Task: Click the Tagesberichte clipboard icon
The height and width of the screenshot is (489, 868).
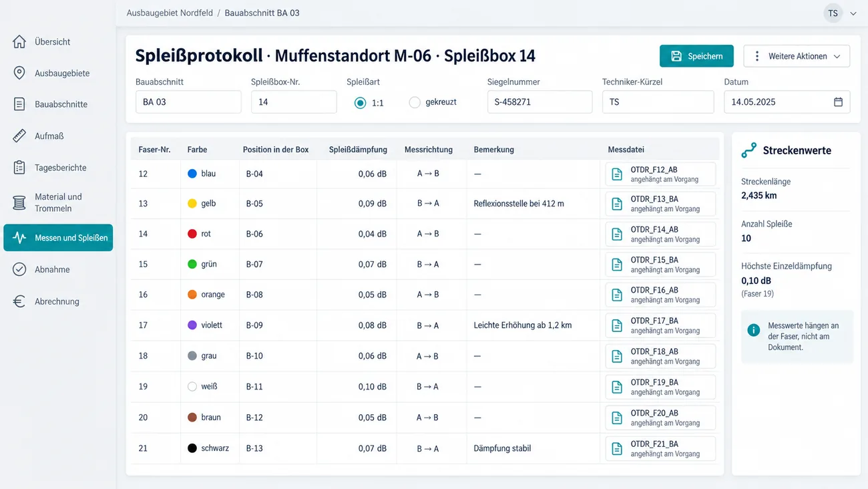Action: (x=19, y=168)
